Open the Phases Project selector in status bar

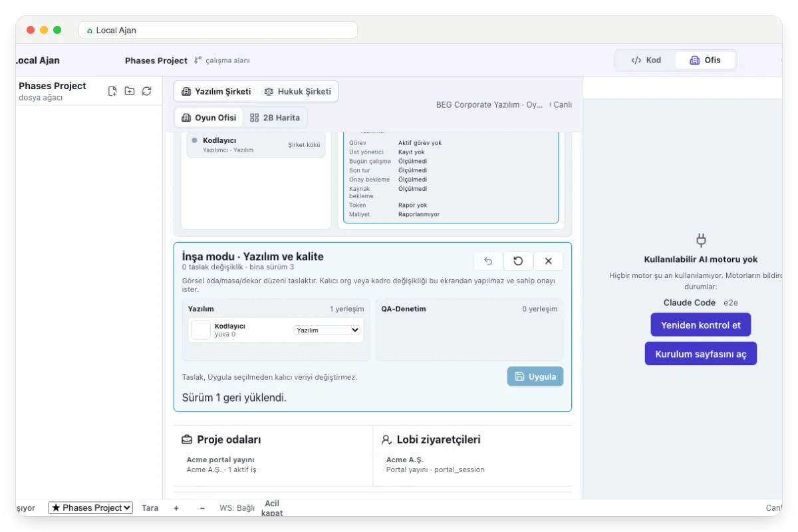click(90, 508)
